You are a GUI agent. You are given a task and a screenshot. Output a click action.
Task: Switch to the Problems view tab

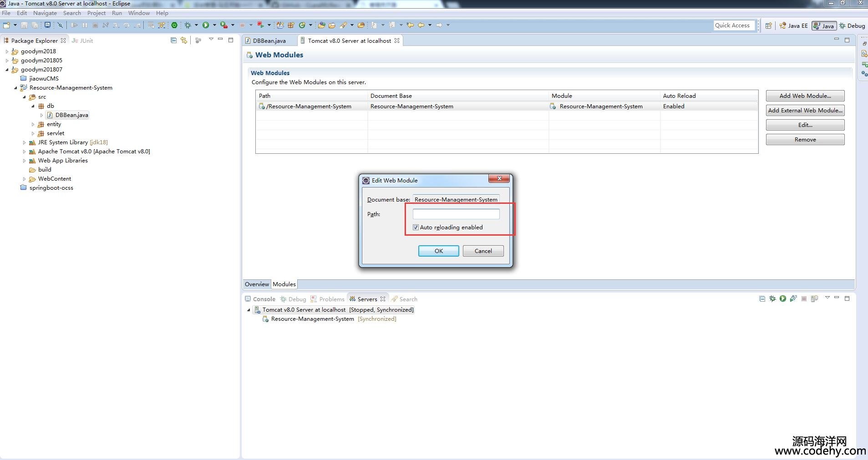(x=327, y=299)
